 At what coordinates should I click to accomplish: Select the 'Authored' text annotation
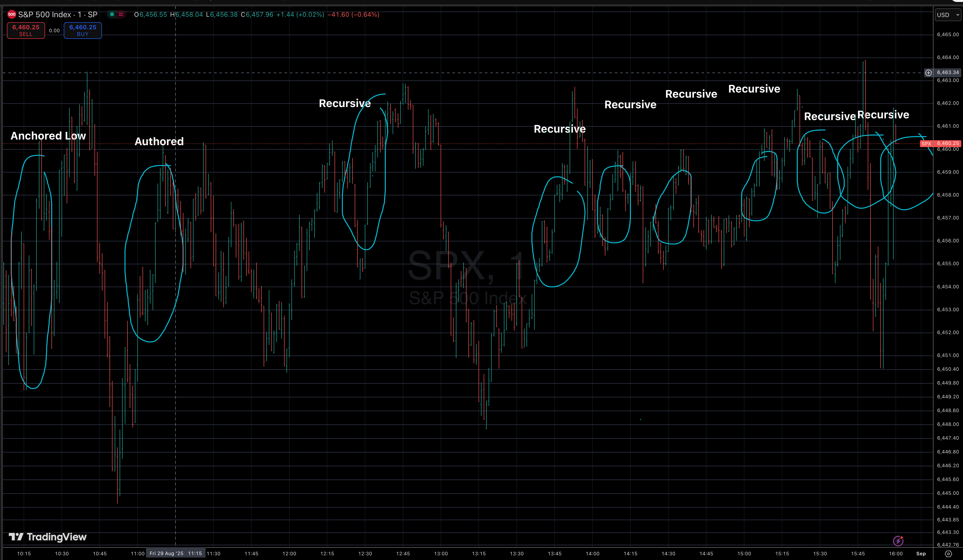click(159, 141)
